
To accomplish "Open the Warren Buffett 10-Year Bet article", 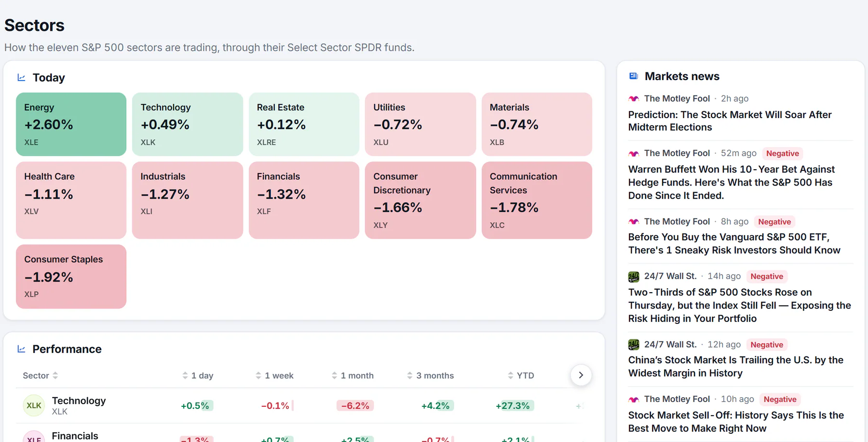I will click(x=731, y=182).
